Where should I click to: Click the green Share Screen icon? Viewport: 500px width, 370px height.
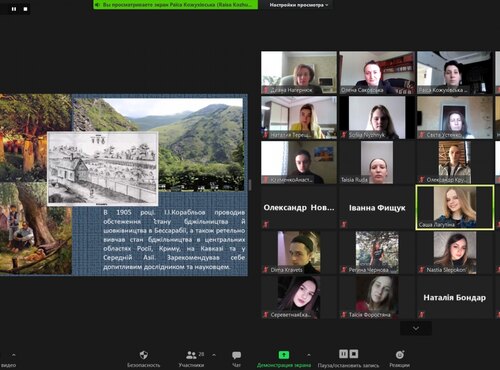point(284,355)
